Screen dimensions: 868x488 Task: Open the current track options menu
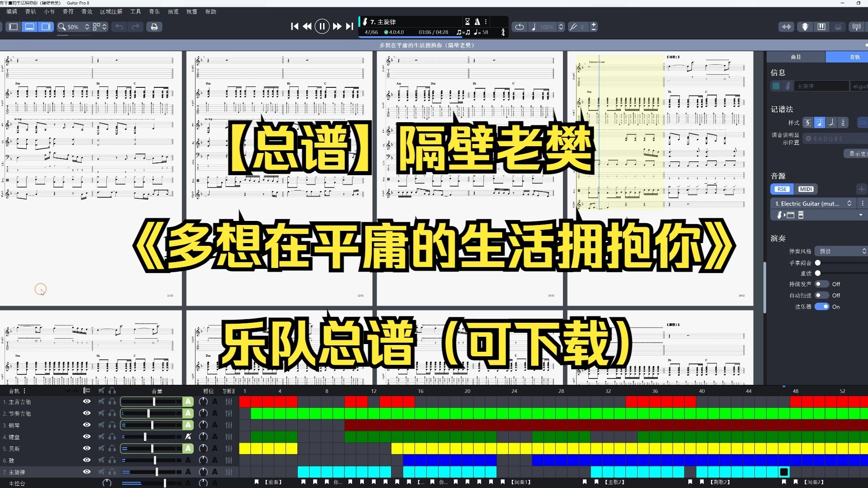[x=486, y=21]
